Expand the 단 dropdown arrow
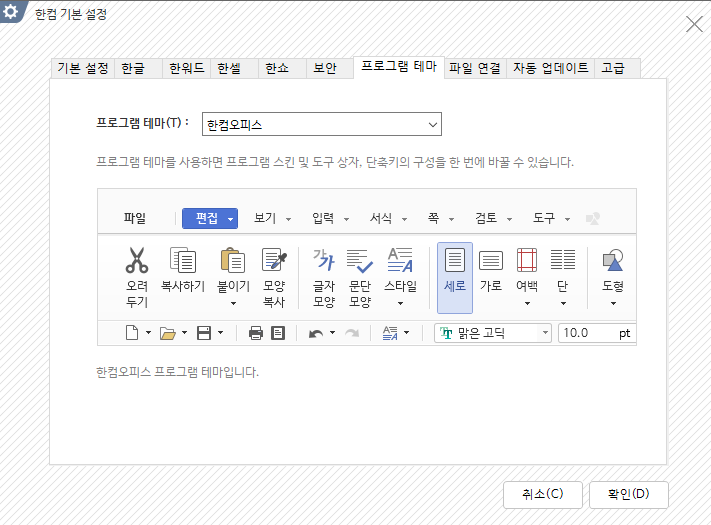711x525 pixels. [x=563, y=303]
